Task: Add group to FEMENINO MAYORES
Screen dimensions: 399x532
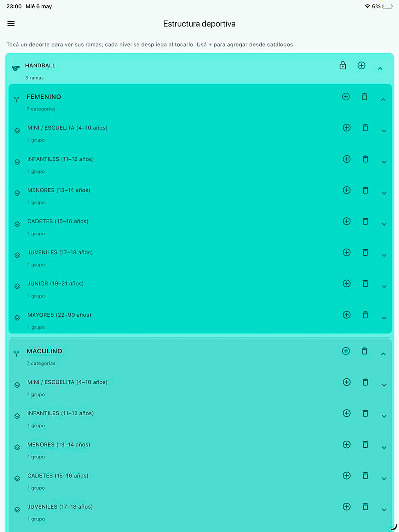Action: [347, 315]
